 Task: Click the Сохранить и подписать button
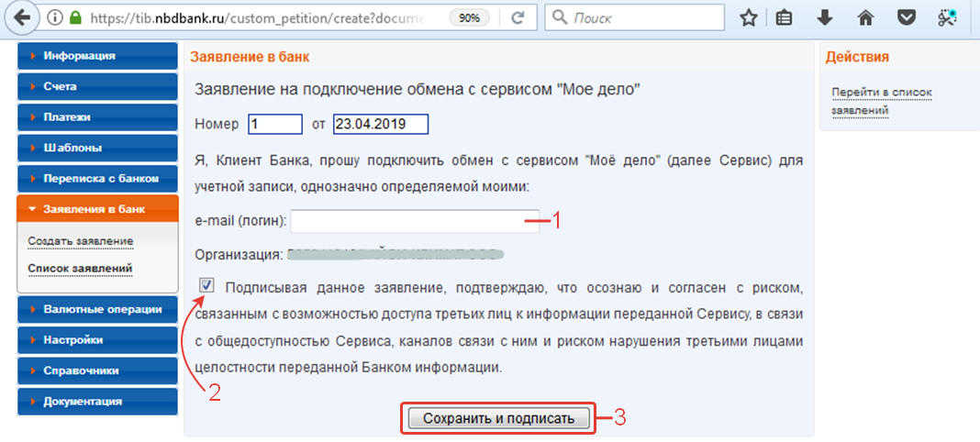click(499, 418)
